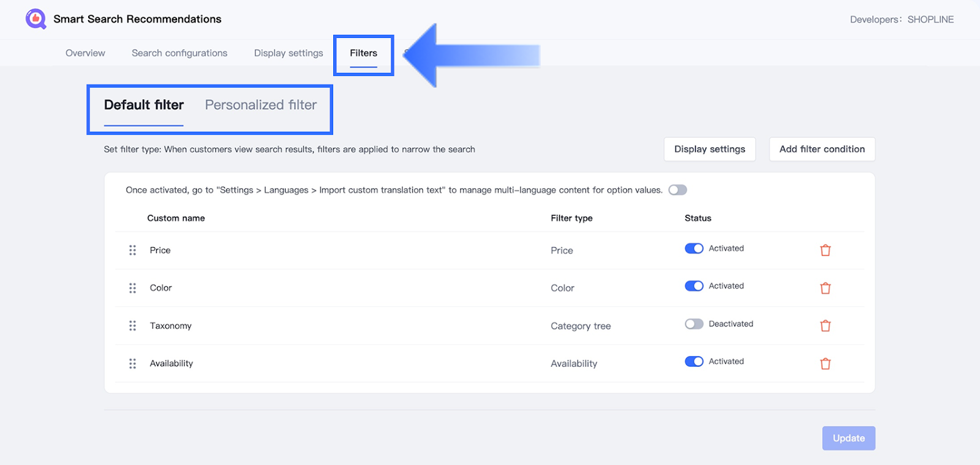Switch to Personalized filter tab
Screen dimensions: 980x465
[261, 105]
